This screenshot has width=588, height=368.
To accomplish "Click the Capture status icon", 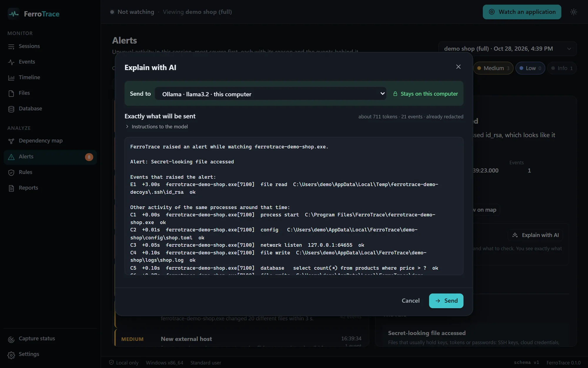I will [x=11, y=339].
